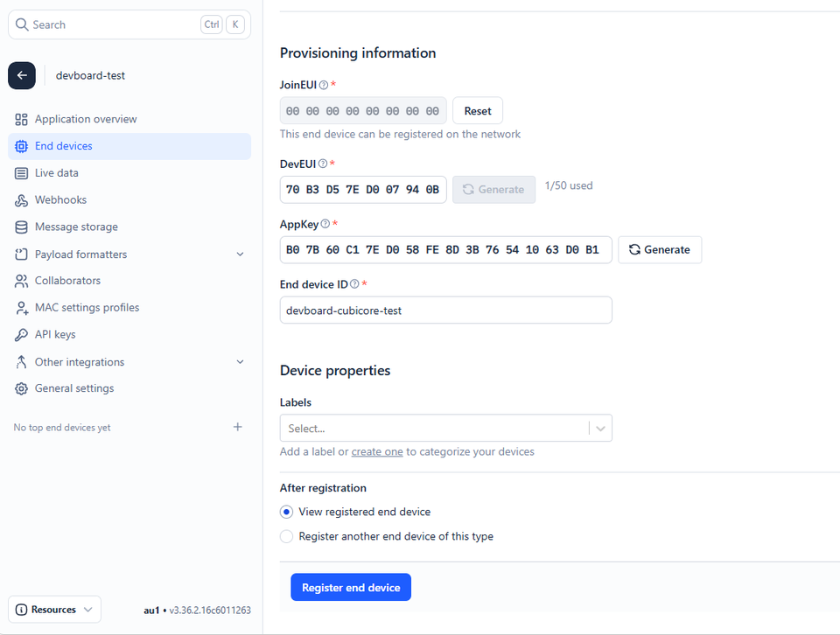Click the au1 version string
The width and height of the screenshot is (840, 635).
tap(197, 610)
